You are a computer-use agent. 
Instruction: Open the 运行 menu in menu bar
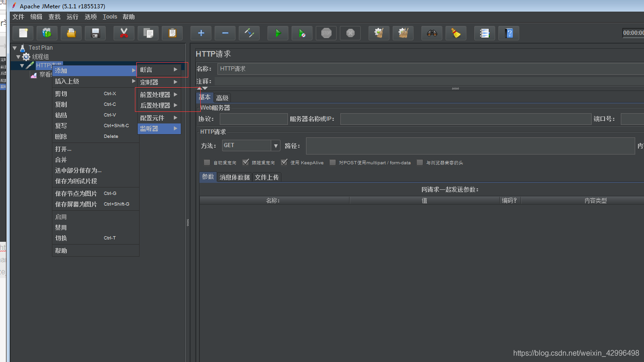(x=72, y=17)
